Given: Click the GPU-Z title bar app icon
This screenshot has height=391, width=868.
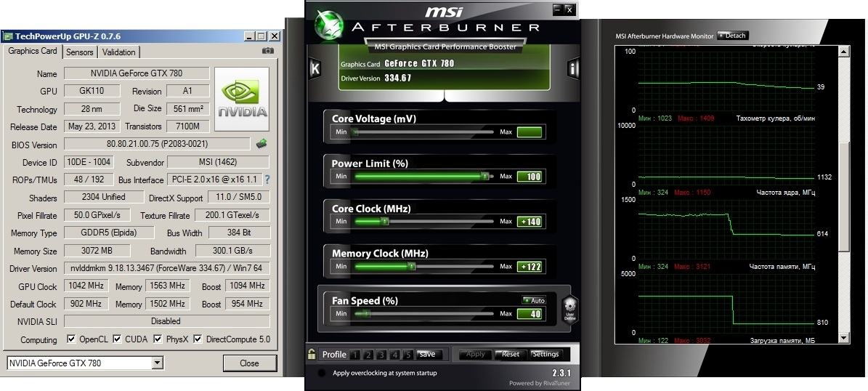Looking at the screenshot, I should (x=8, y=36).
